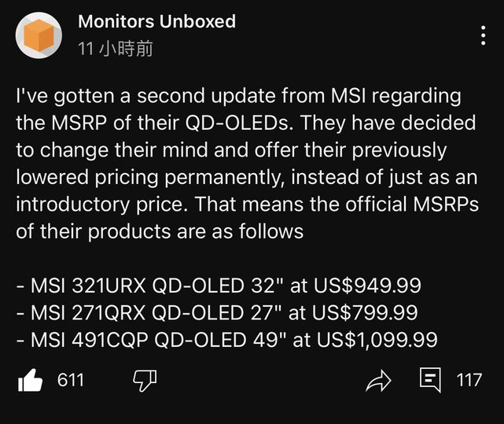504x424 pixels.
Task: Like the post with thumbs-up icon
Action: 30,381
